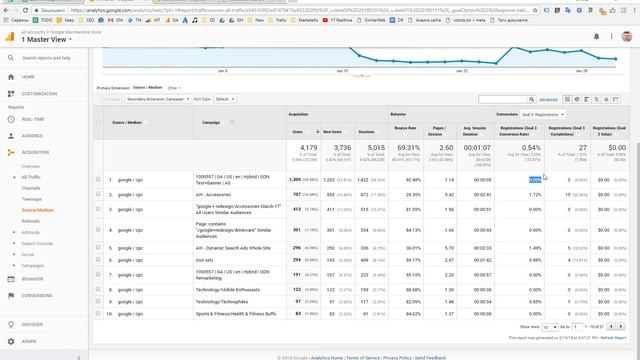Switch to Performance bar view

click(x=587, y=99)
